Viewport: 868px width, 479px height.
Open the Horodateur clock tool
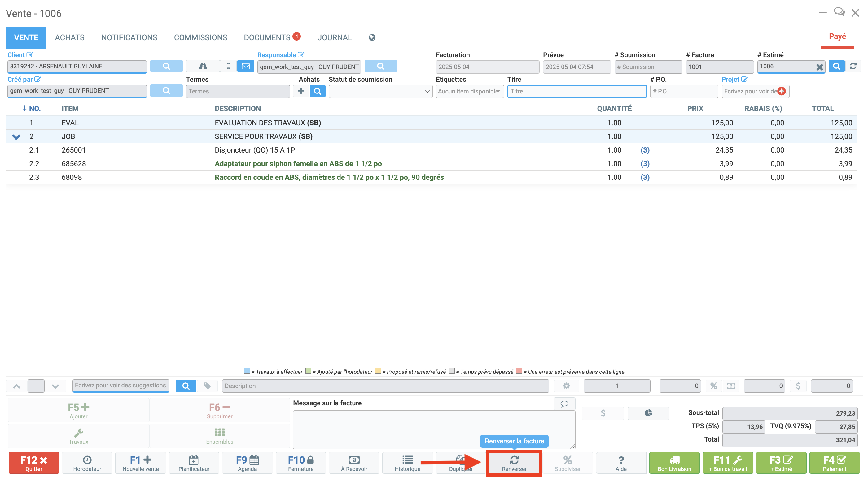87,463
